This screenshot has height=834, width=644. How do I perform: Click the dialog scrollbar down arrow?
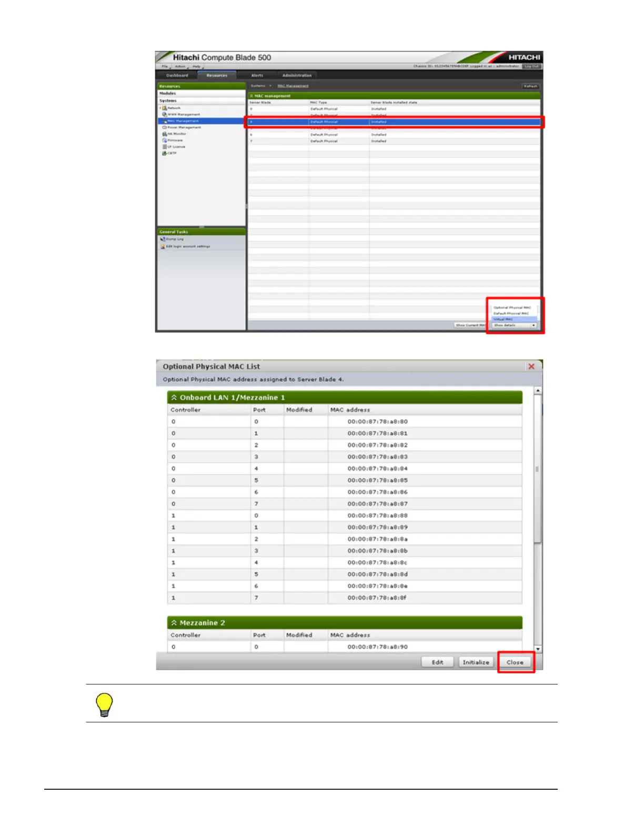(x=538, y=649)
